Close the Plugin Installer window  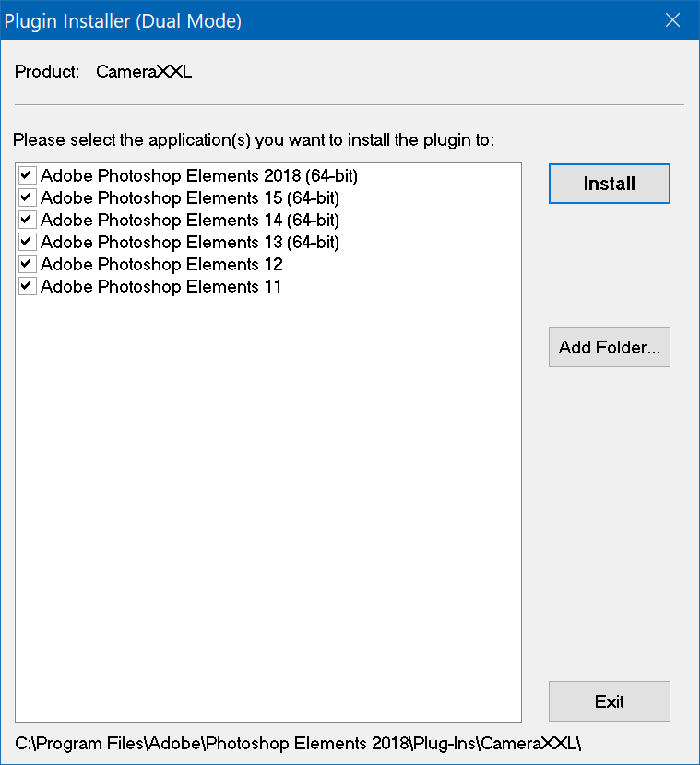click(673, 20)
